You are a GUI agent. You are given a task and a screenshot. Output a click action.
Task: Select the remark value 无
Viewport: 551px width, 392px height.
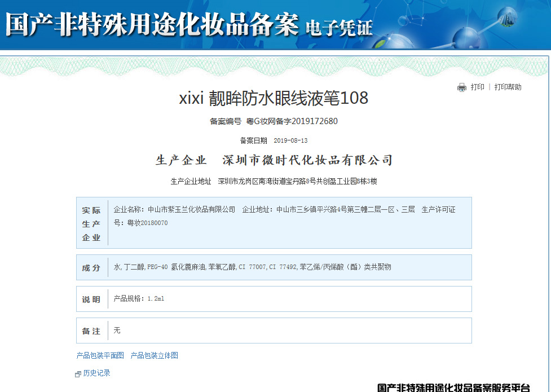[x=117, y=330]
